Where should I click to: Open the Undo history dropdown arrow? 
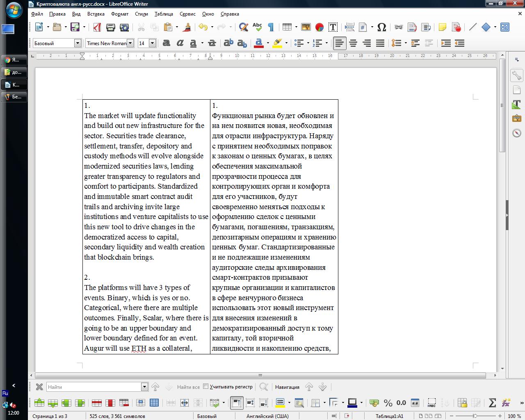(x=212, y=27)
